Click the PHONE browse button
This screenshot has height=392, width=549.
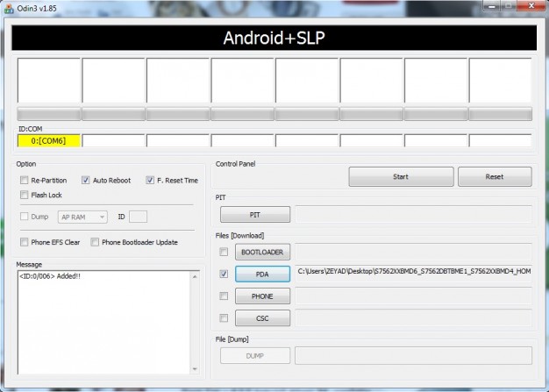coord(262,296)
